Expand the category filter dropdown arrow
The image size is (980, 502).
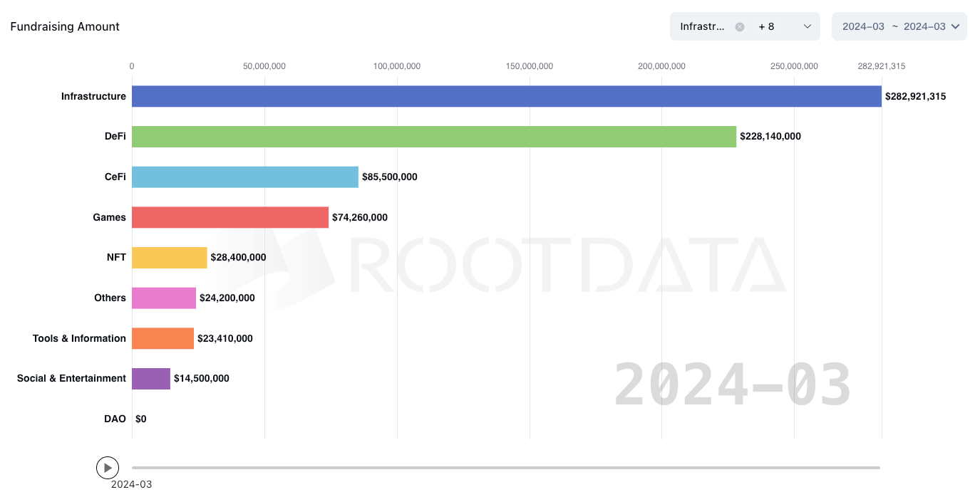pos(808,26)
